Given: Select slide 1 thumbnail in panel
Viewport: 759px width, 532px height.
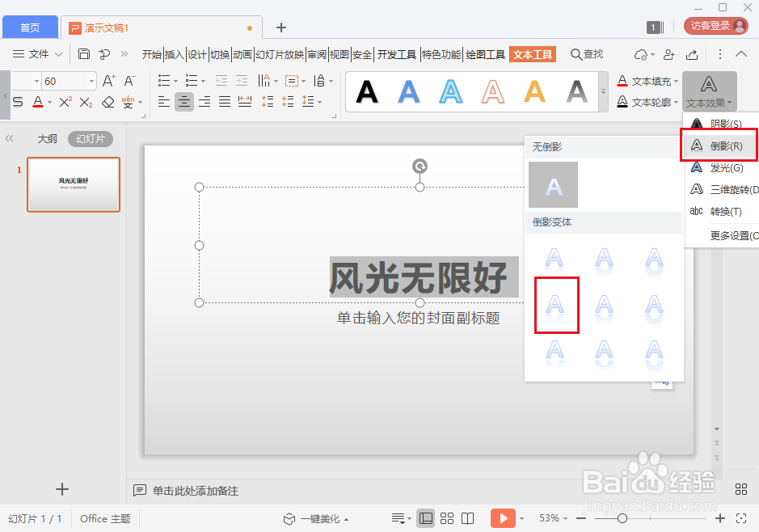Looking at the screenshot, I should click(x=74, y=184).
